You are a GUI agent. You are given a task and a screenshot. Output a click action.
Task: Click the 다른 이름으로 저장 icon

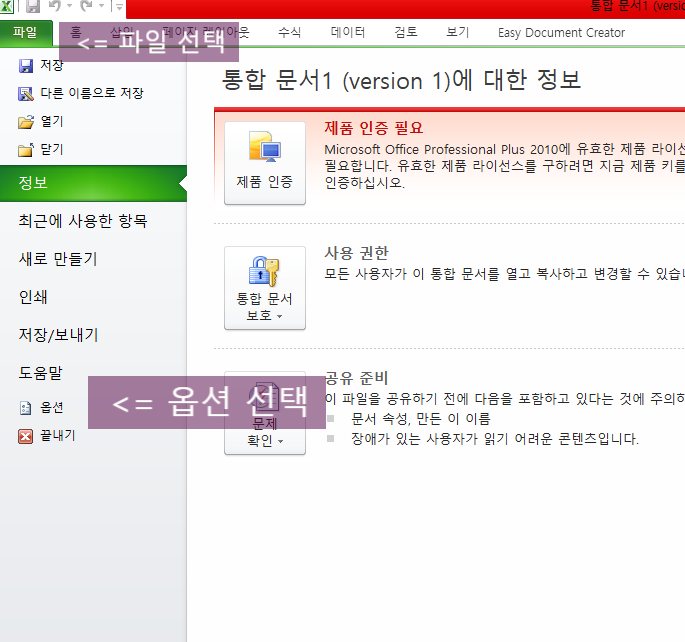click(x=26, y=93)
